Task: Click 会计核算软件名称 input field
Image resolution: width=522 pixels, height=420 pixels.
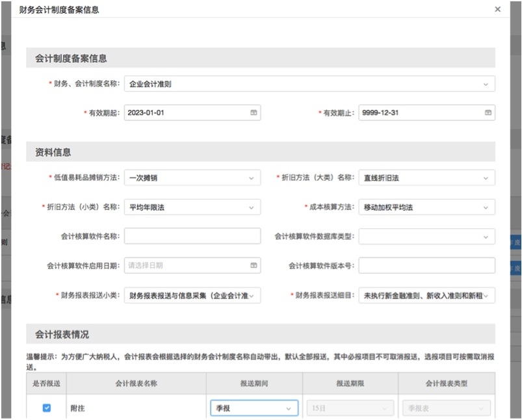Action: click(192, 236)
